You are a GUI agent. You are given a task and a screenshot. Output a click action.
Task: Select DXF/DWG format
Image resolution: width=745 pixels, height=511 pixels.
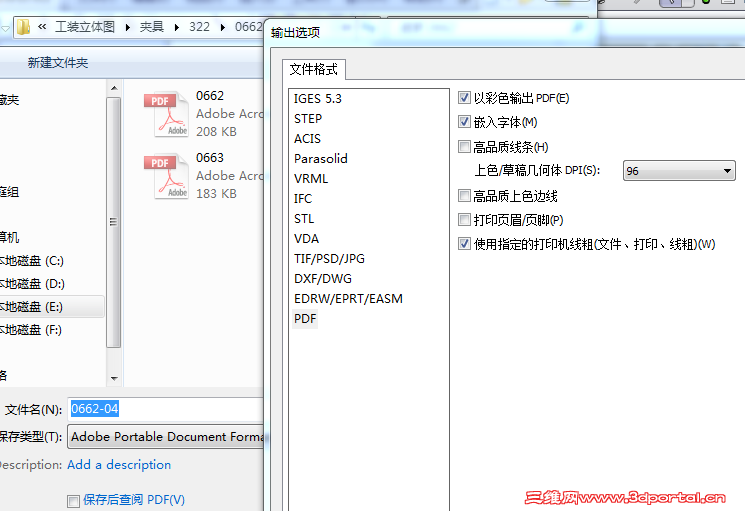click(323, 278)
